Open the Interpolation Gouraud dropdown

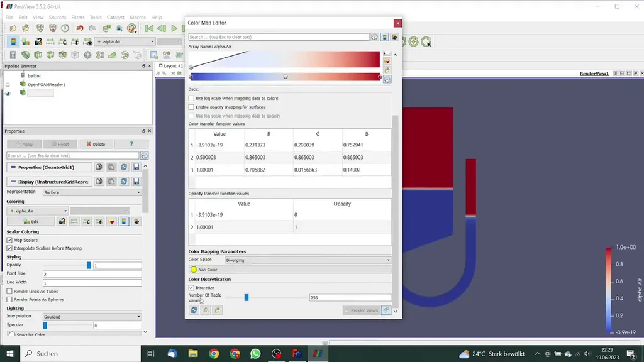(x=92, y=317)
